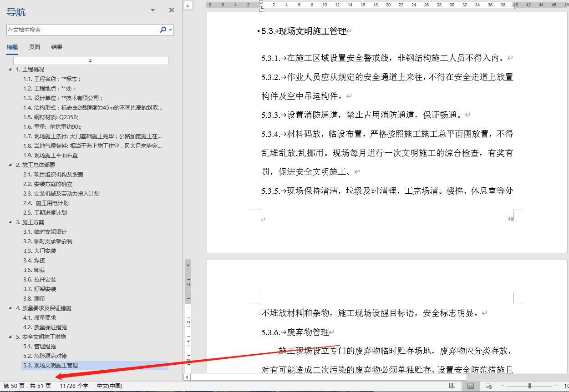This screenshot has width=569, height=392.
Task: Switch to Read Mode using the status bar icon
Action: tap(452, 386)
